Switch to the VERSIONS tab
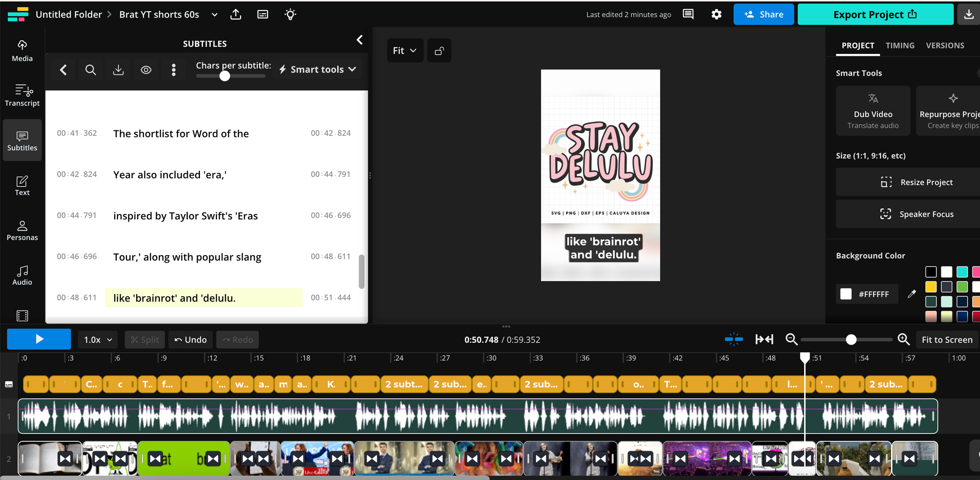The height and width of the screenshot is (480, 980). [x=945, y=45]
